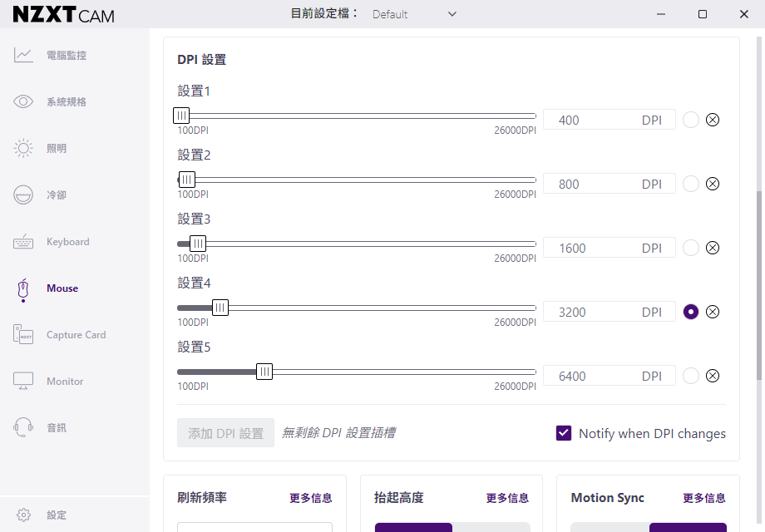Open the 刷新頻率 polling rate dropdown box
Image resolution: width=765 pixels, height=532 pixels.
coord(254,527)
